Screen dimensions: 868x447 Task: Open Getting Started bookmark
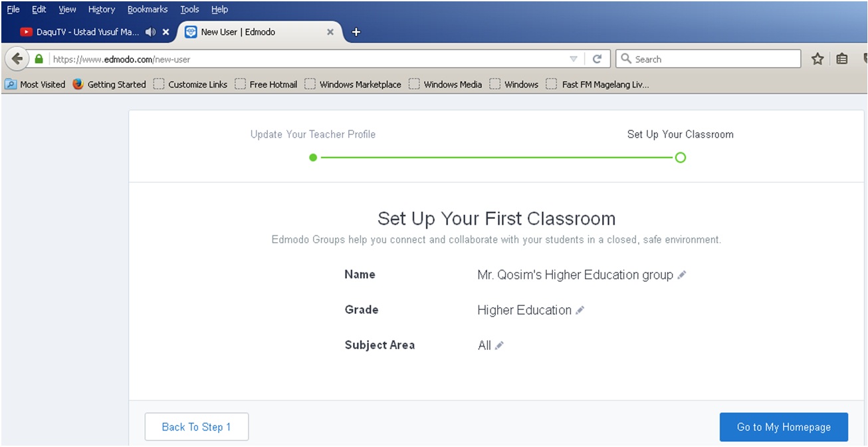[109, 84]
